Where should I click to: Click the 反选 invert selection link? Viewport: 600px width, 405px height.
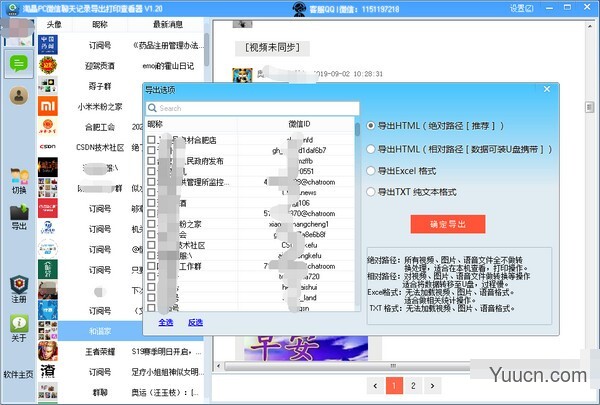point(195,322)
